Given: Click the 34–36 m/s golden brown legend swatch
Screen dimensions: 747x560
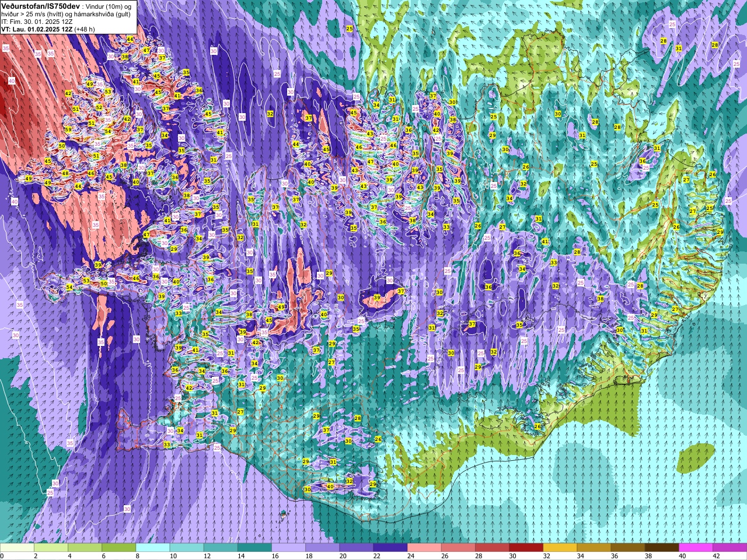Looking at the screenshot, I should point(594,548).
